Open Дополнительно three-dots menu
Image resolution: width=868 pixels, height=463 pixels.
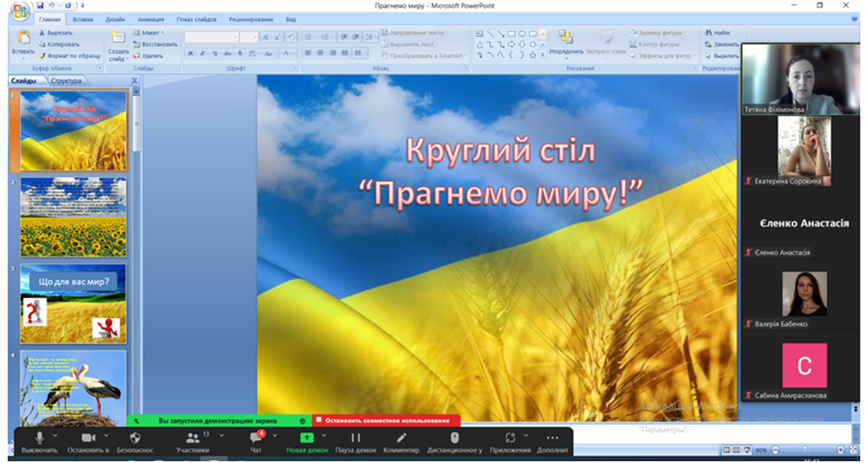click(553, 438)
